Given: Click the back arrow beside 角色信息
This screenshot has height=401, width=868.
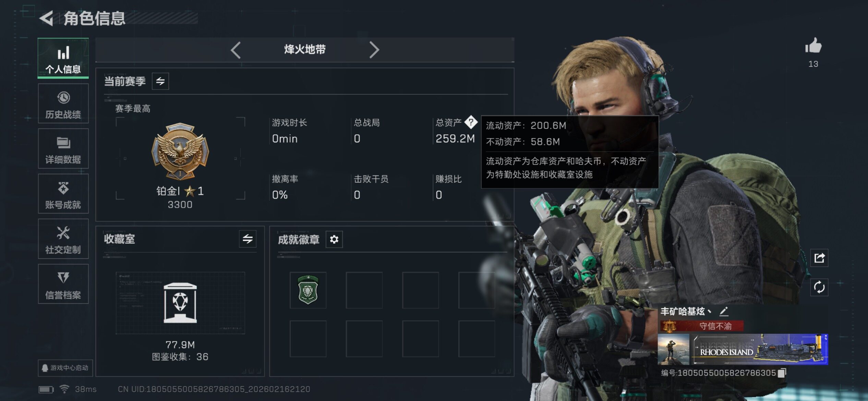Looking at the screenshot, I should pyautogui.click(x=46, y=18).
